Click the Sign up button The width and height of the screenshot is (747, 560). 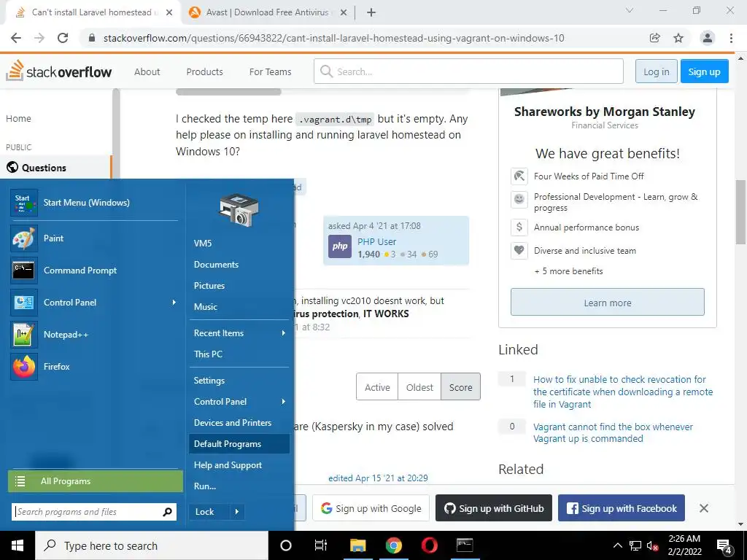(704, 71)
